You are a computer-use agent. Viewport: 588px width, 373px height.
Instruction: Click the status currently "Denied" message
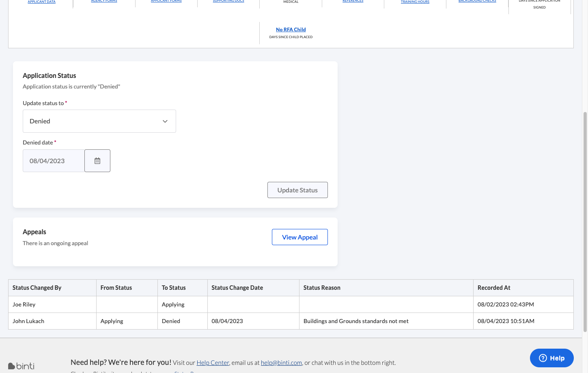pos(71,86)
